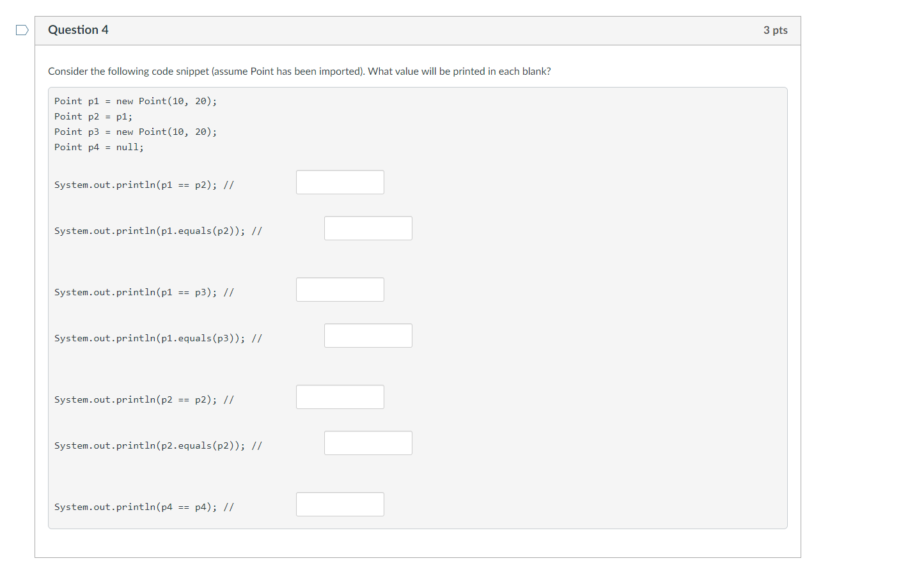Click the code line Point p2 = p1

[x=93, y=116]
